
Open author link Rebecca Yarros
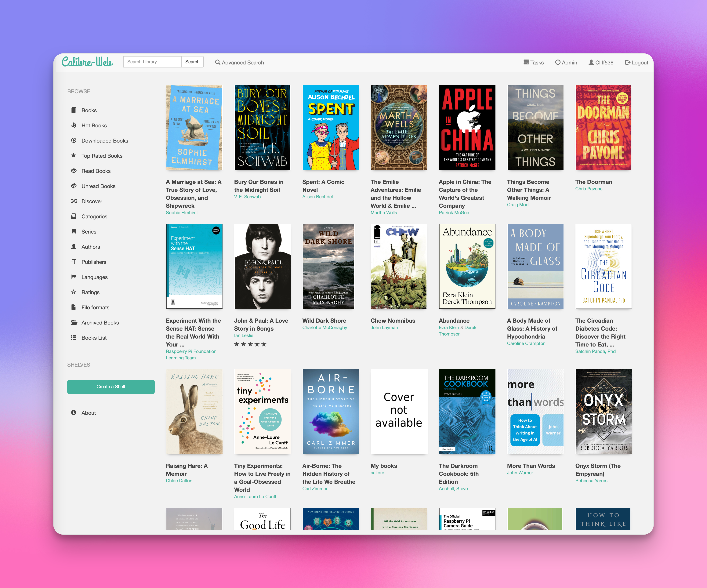click(x=591, y=481)
